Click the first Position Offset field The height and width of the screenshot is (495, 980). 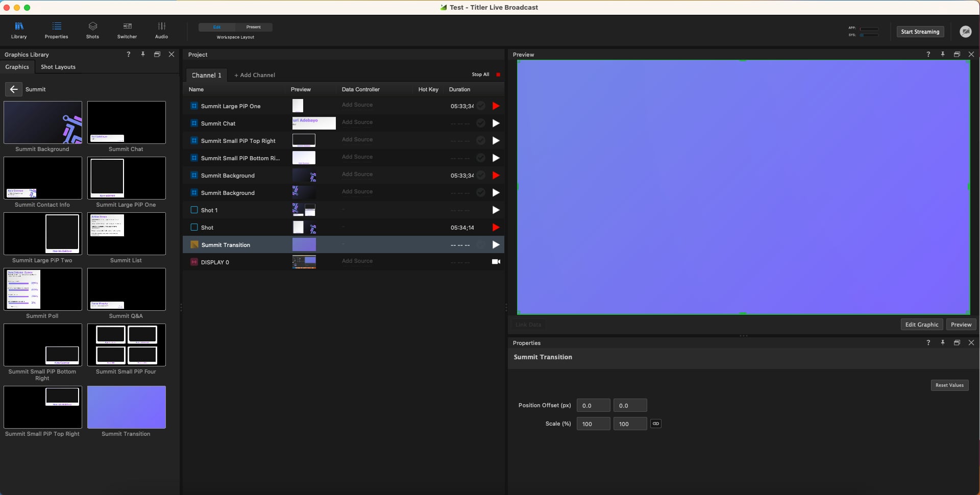(593, 405)
